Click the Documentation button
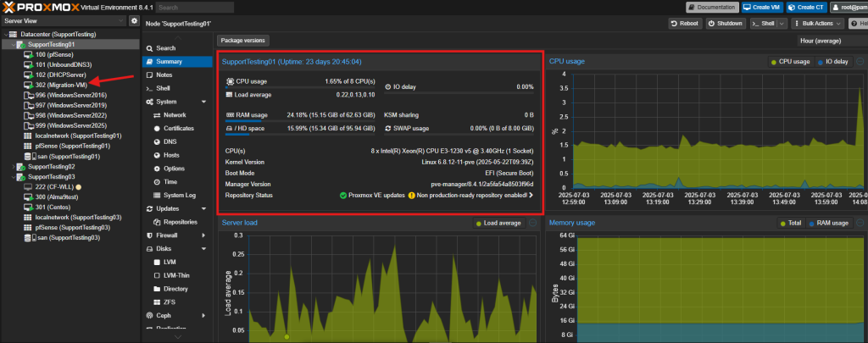 712,7
